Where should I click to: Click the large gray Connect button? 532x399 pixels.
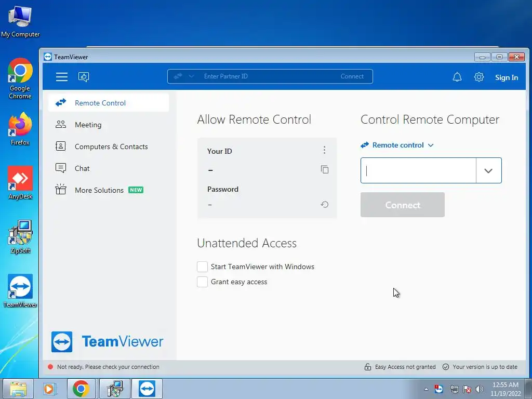coord(403,205)
